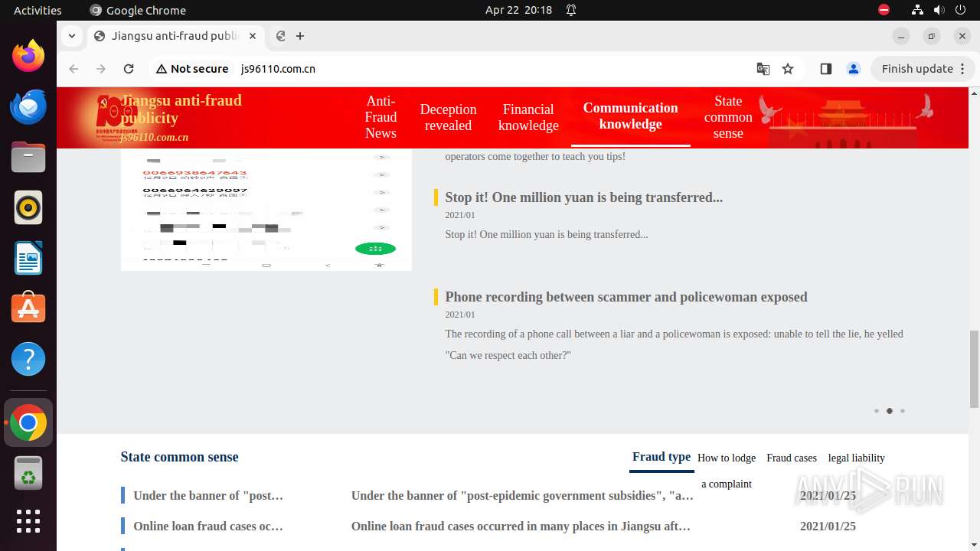Open the 'Phone recording between scammer and policewoman' article
This screenshot has width=980, height=551.
point(626,297)
